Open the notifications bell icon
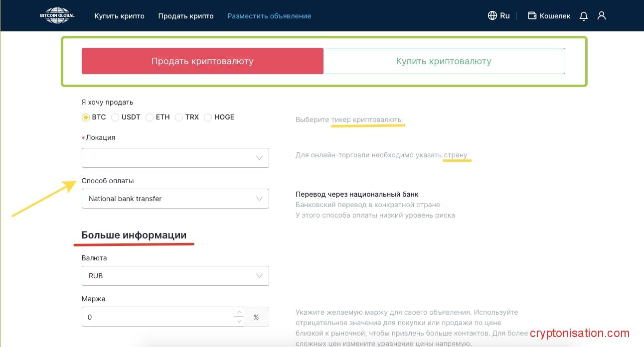 point(584,16)
